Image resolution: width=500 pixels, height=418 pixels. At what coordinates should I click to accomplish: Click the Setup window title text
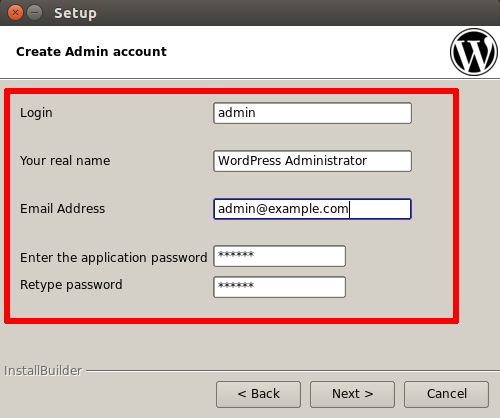click(x=75, y=13)
